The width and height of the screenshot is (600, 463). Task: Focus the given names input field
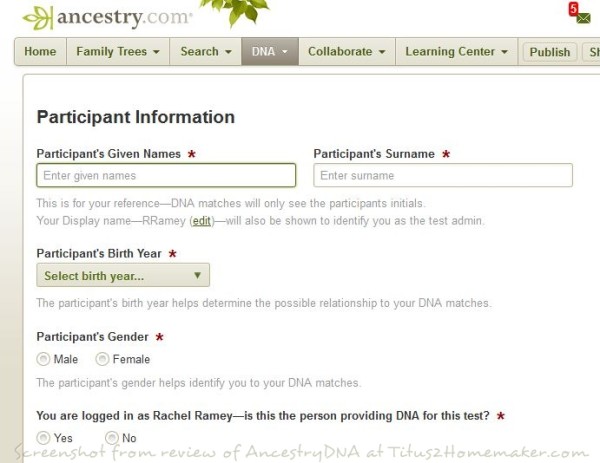[x=166, y=176]
